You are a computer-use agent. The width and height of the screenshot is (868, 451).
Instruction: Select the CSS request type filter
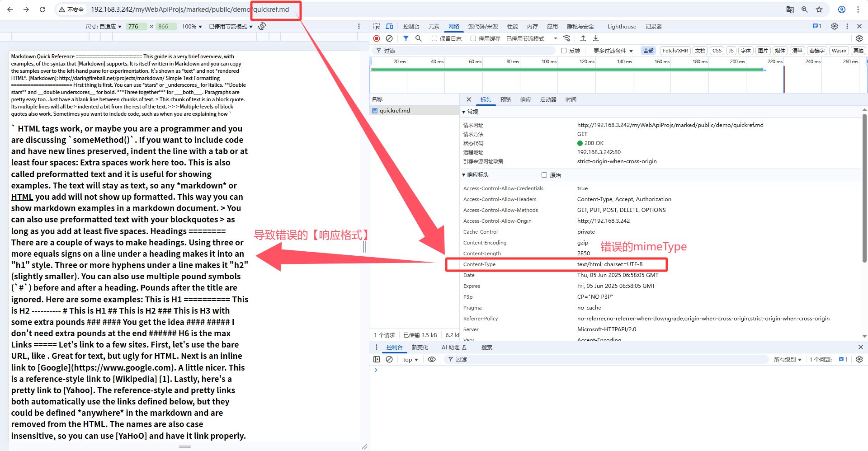coord(717,51)
